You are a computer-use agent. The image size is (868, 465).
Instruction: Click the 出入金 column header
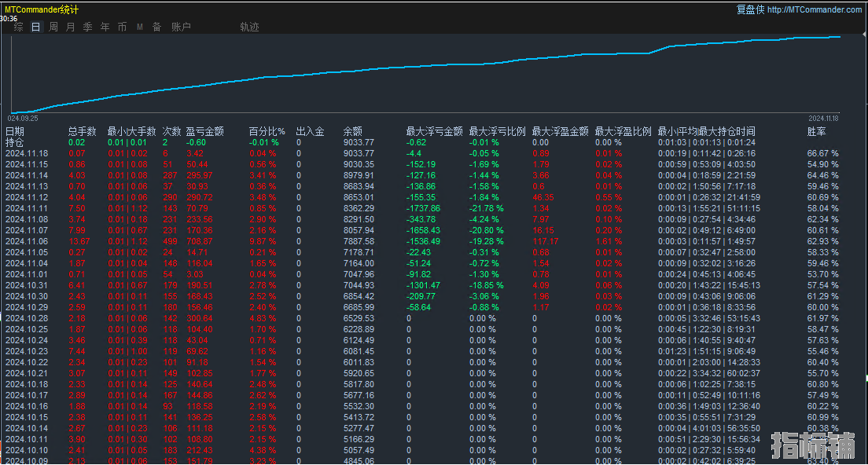pyautogui.click(x=310, y=132)
